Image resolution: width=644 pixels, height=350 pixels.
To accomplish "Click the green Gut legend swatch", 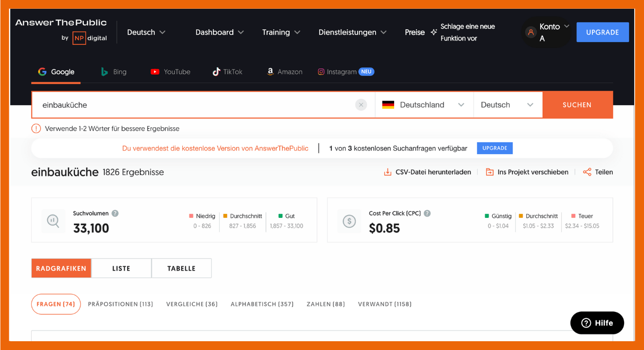I will tap(281, 216).
